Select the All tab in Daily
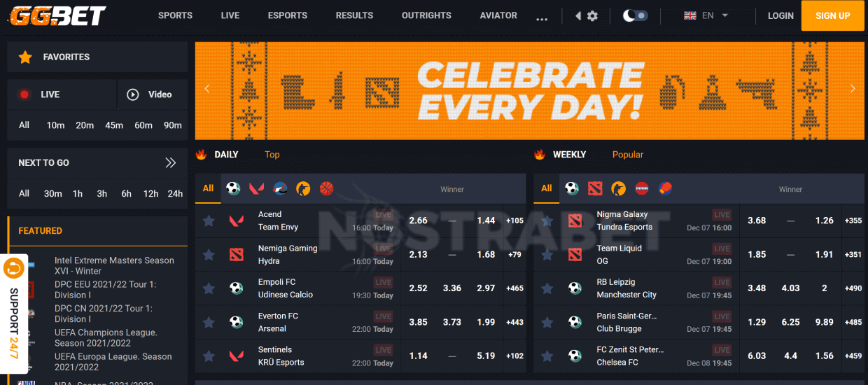The width and height of the screenshot is (868, 385). pyautogui.click(x=209, y=188)
